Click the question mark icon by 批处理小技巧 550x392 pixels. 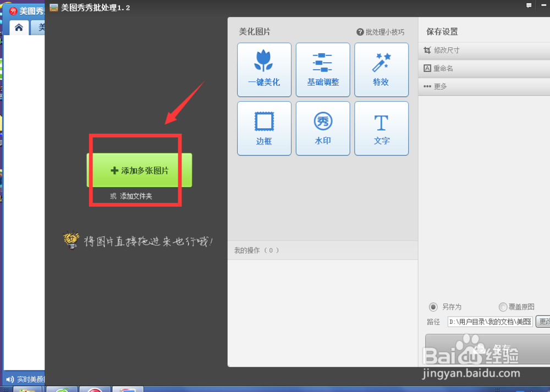click(360, 32)
